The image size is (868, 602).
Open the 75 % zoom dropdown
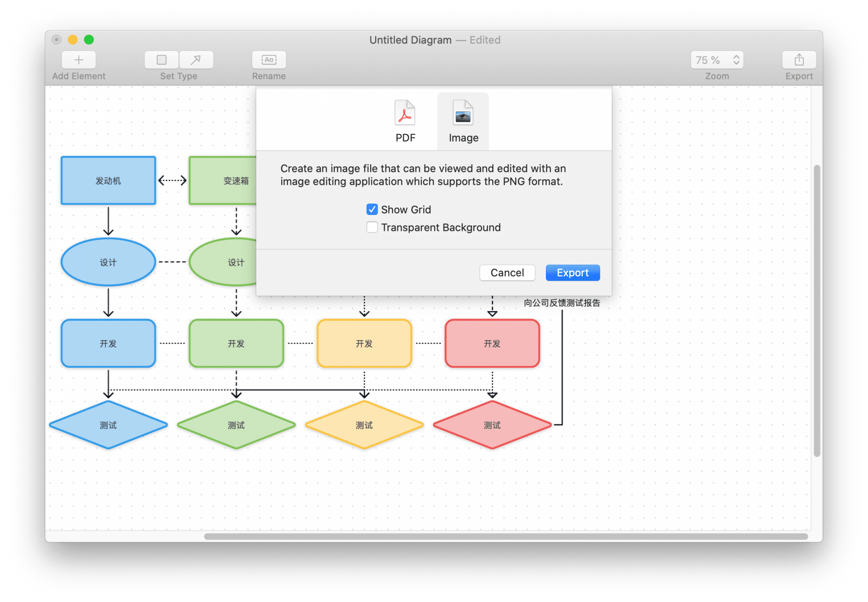pos(717,60)
